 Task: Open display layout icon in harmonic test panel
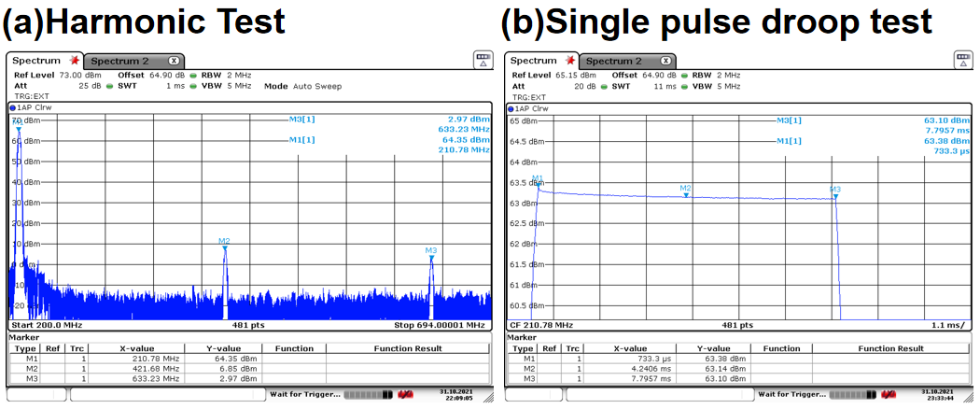483,60
